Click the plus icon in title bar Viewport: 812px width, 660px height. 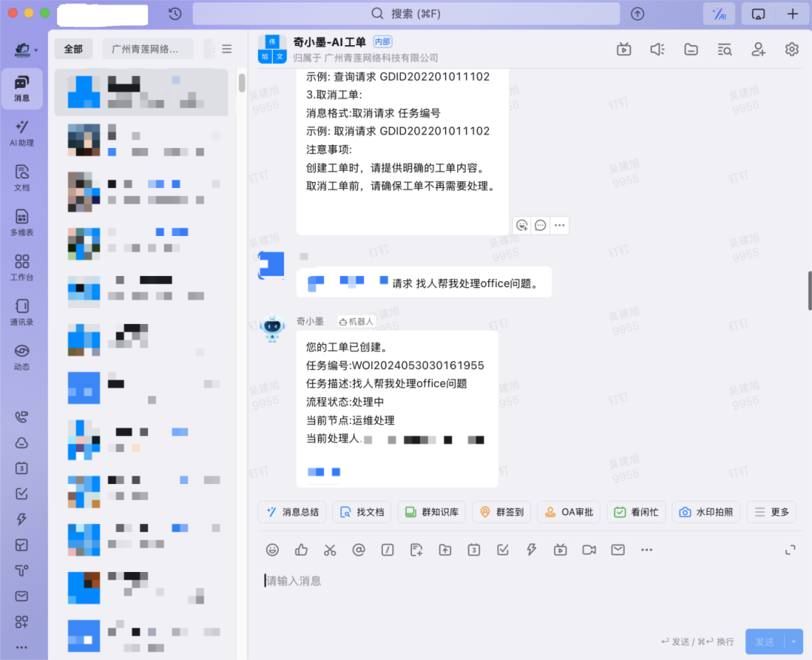pyautogui.click(x=793, y=14)
